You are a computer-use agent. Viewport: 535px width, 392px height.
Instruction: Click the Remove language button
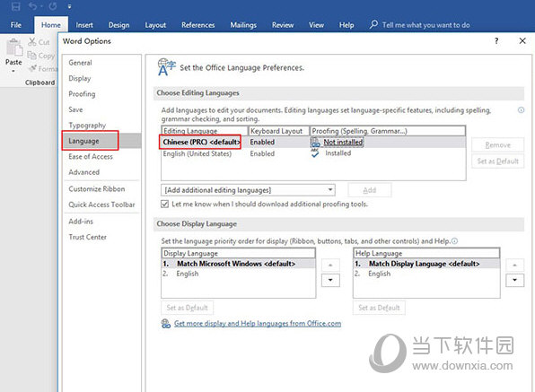pyautogui.click(x=498, y=145)
